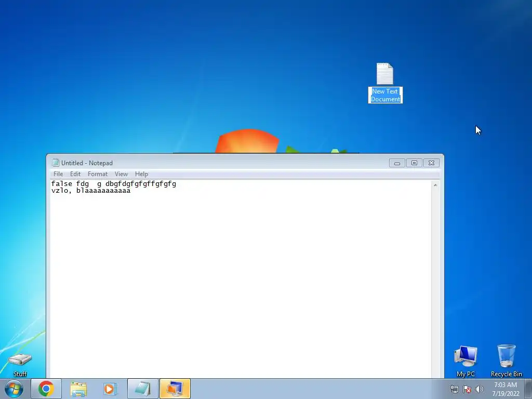Click the highlighted personalization taskbar button
This screenshot has width=532, height=399.
[175, 389]
